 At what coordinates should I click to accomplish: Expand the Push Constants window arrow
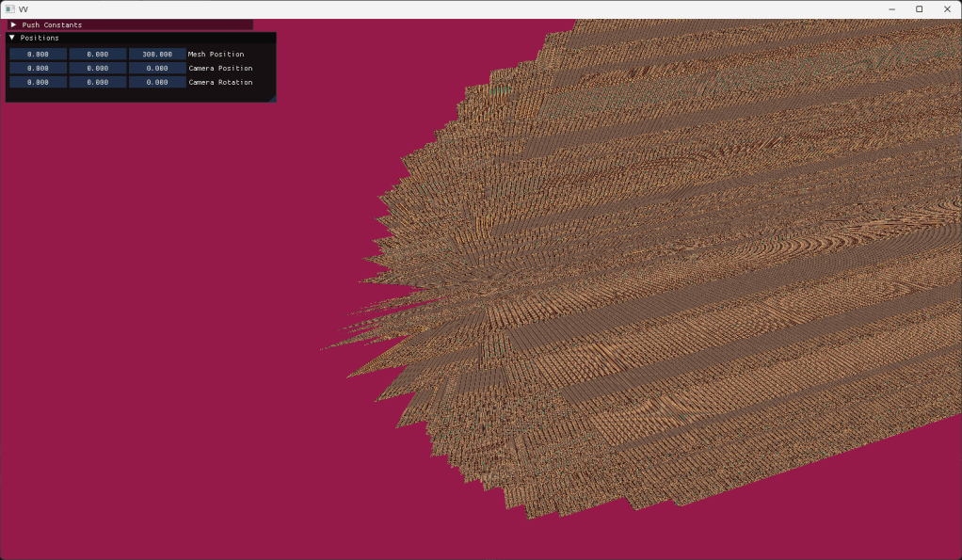click(x=13, y=24)
